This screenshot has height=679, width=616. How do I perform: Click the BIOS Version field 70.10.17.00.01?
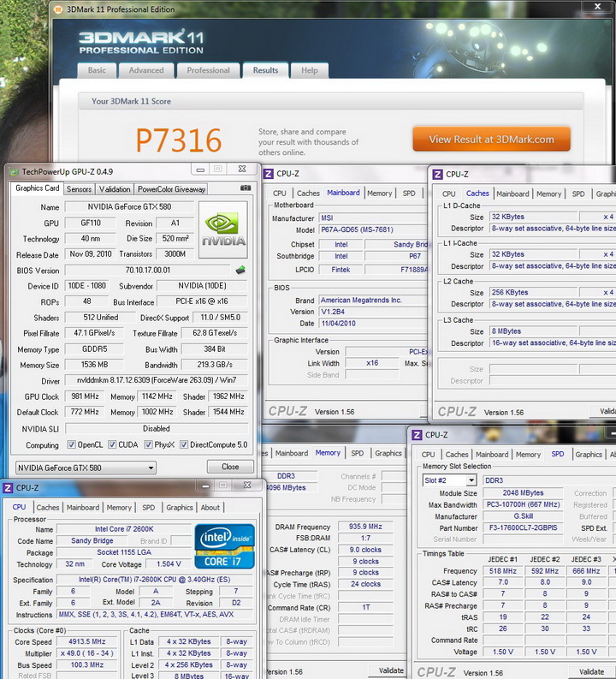tap(148, 271)
